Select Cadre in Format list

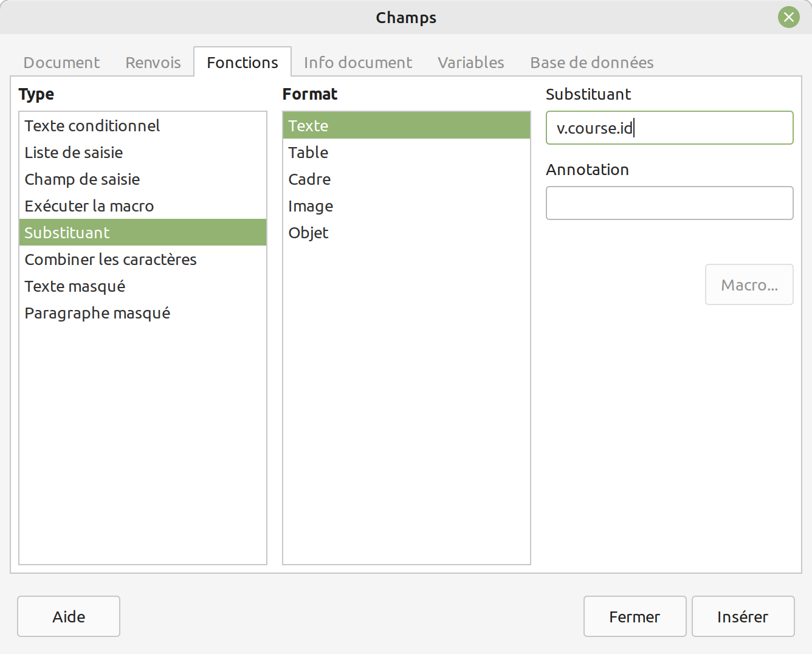[309, 179]
